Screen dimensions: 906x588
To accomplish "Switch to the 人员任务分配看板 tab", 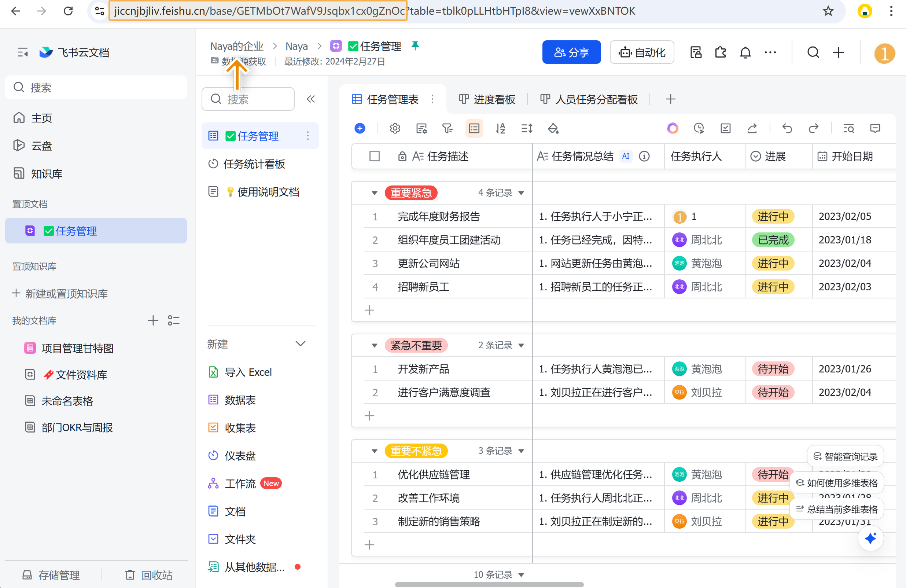I will (589, 99).
